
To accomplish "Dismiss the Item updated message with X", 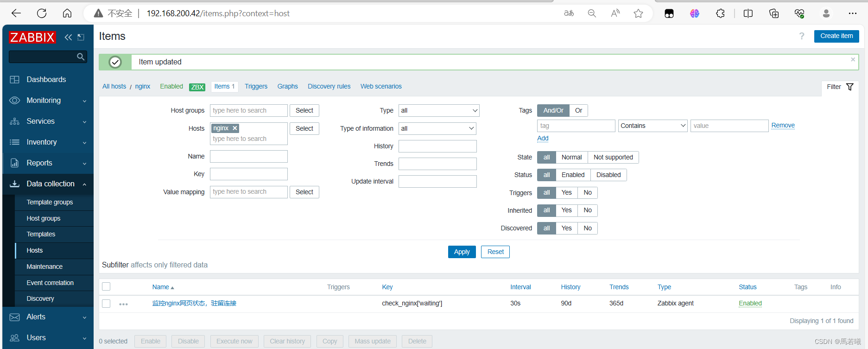I will click(853, 59).
